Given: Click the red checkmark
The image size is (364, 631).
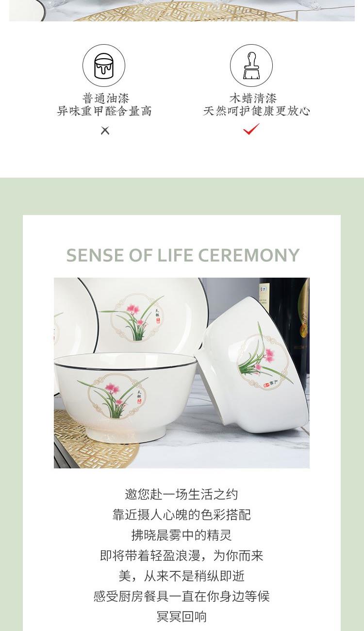Looking at the screenshot, I should [x=251, y=129].
